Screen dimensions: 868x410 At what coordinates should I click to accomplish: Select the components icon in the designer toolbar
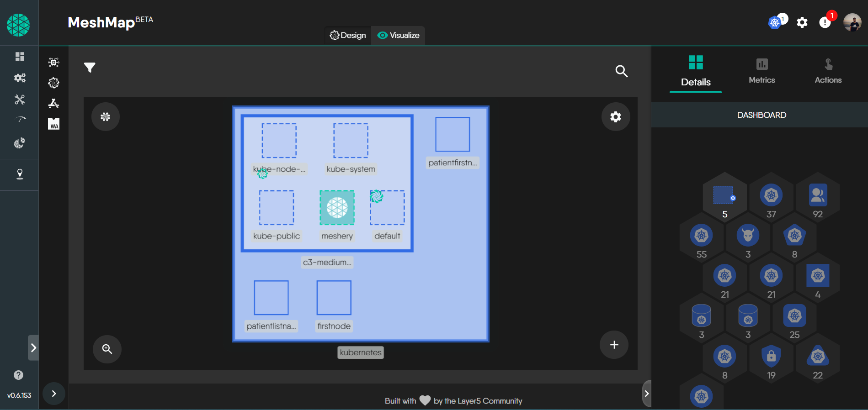[x=54, y=62]
